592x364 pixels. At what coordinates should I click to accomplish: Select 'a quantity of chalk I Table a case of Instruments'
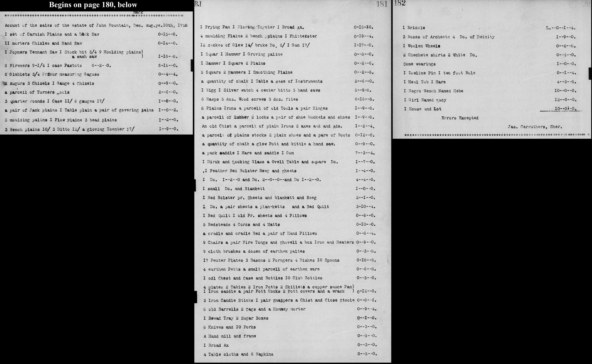[262, 81]
